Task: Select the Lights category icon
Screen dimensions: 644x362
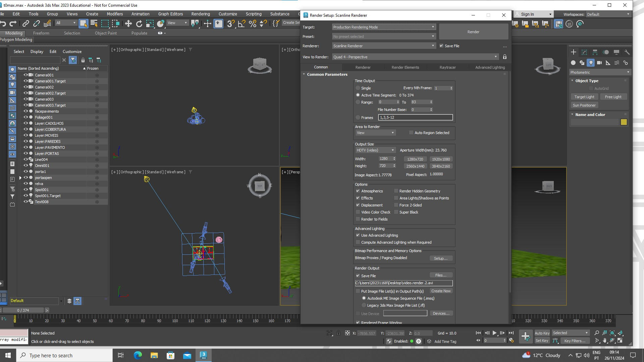Action: coord(591,63)
